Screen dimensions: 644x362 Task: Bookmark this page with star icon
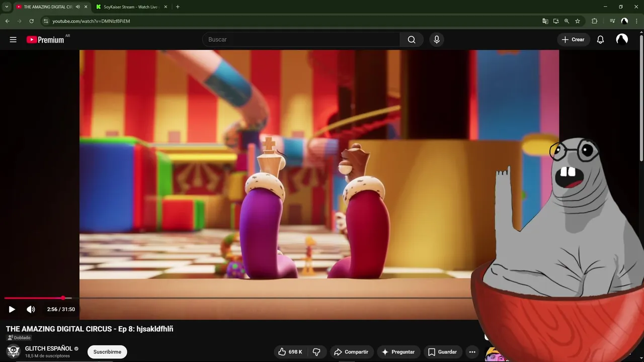pyautogui.click(x=578, y=21)
